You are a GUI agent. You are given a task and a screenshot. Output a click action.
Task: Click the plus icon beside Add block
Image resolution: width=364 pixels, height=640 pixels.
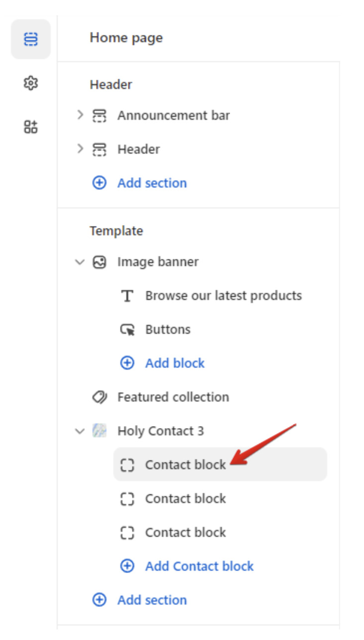coord(127,363)
